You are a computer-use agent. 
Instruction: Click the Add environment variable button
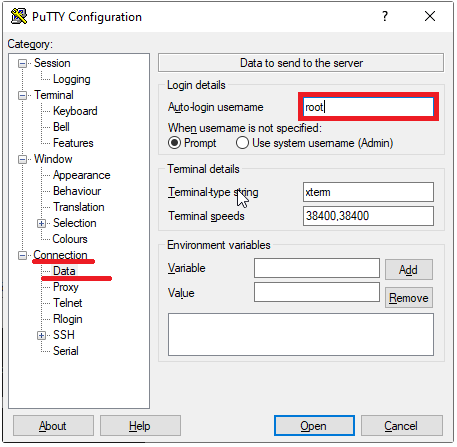pyautogui.click(x=409, y=270)
